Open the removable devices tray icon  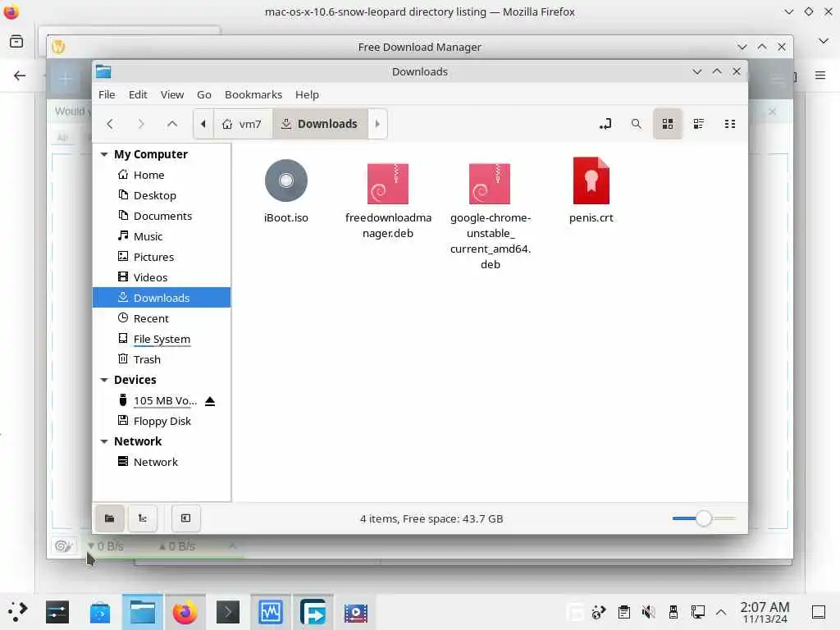tap(673, 612)
